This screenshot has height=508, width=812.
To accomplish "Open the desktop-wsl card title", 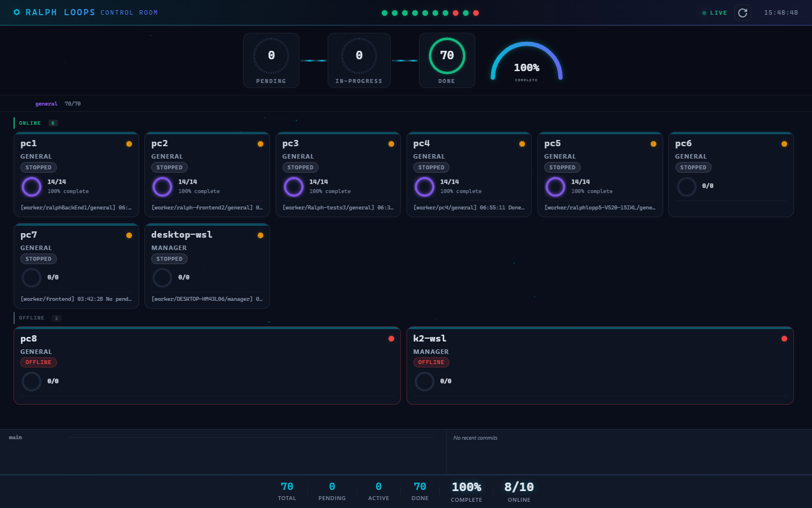I will pos(182,235).
